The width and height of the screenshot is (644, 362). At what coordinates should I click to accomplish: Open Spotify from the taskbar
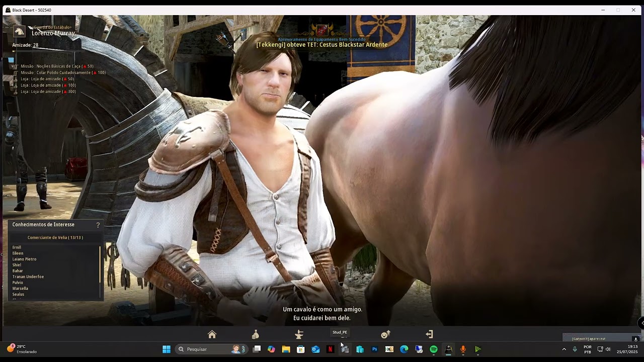[434, 349]
